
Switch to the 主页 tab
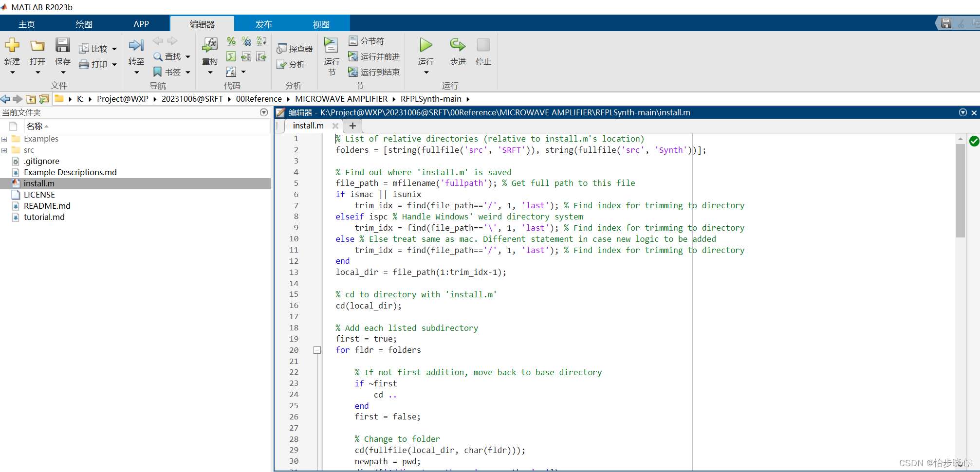(27, 24)
